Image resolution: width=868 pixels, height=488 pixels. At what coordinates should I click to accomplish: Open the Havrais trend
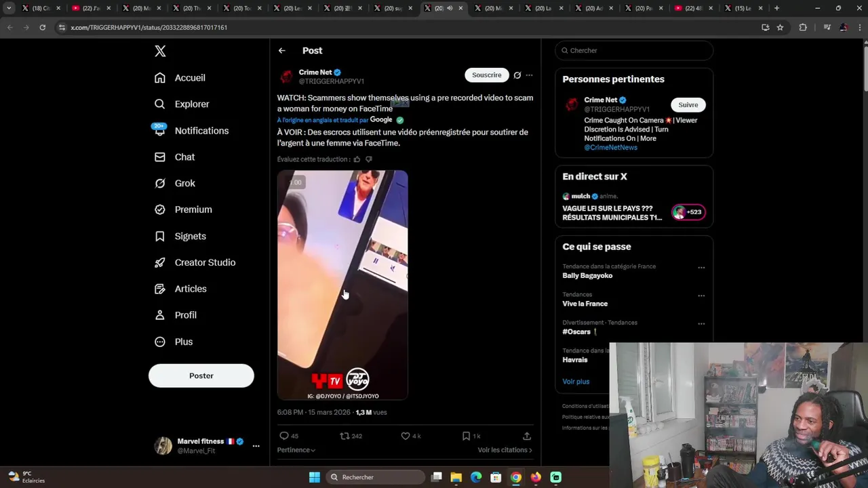[575, 360]
